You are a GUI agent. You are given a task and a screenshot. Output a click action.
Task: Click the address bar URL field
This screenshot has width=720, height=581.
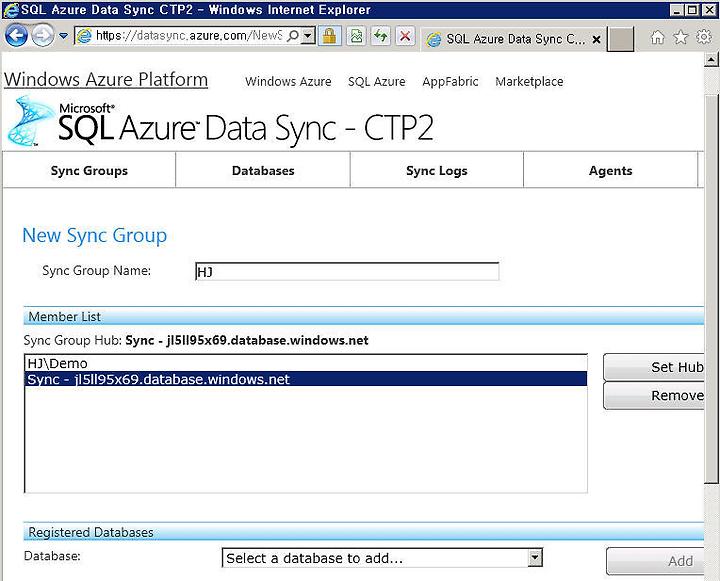(x=190, y=35)
